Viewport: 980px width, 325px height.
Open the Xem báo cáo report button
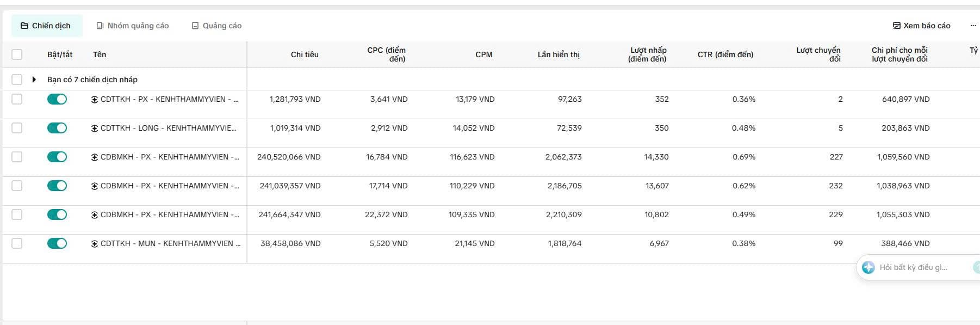922,26
